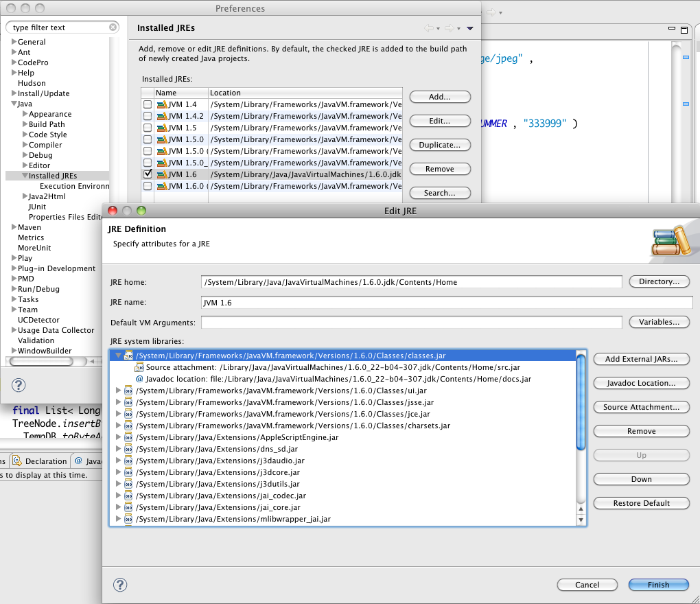
Task: Expand the Build Path node
Action: click(25, 124)
